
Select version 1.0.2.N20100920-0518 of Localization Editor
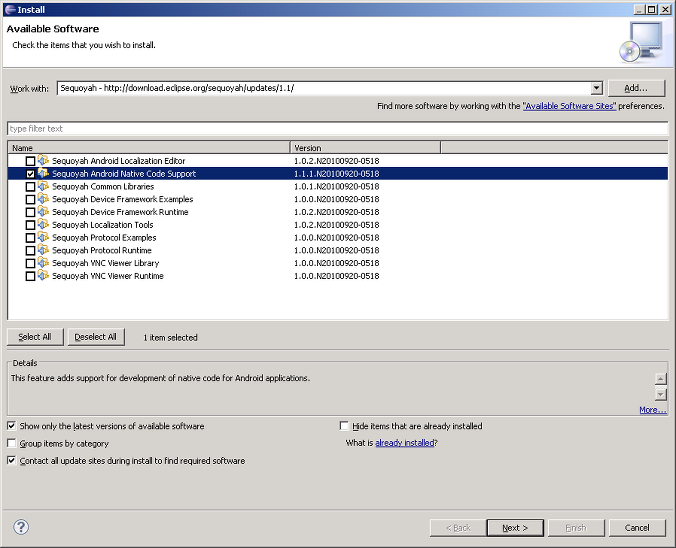[336, 161]
